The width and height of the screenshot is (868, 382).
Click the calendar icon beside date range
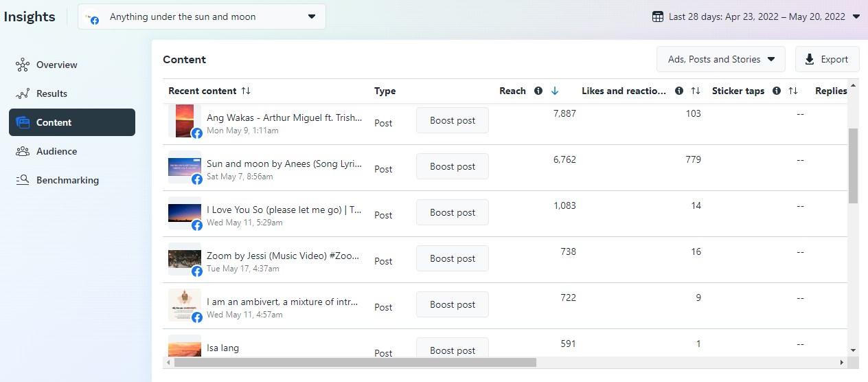pyautogui.click(x=658, y=16)
